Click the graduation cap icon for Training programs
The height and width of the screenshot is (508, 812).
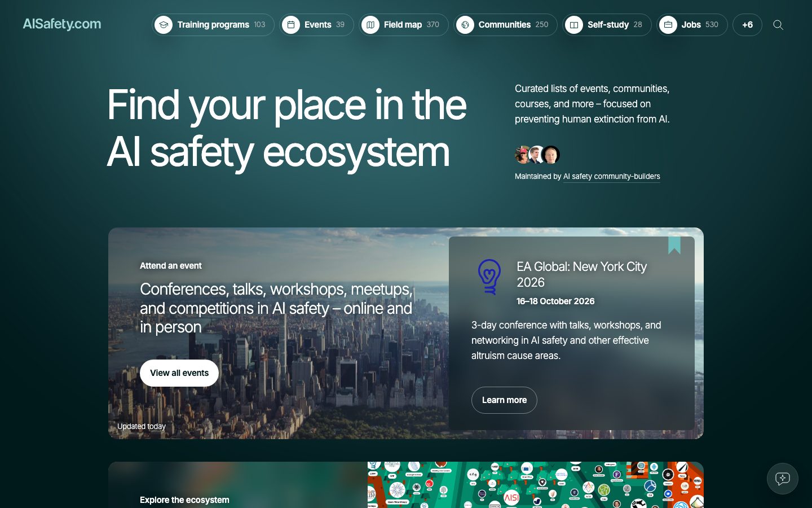(x=164, y=25)
